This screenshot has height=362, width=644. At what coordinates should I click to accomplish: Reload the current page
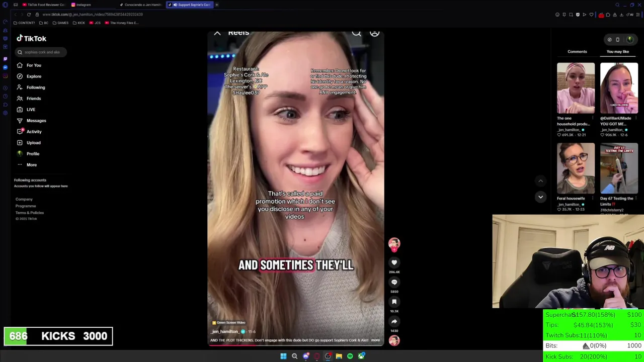[29, 15]
